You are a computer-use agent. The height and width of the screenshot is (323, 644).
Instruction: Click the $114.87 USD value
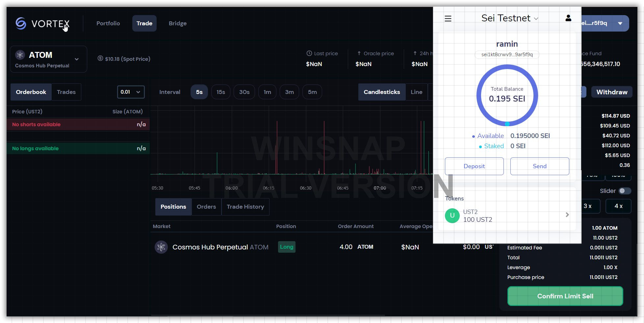coord(616,116)
